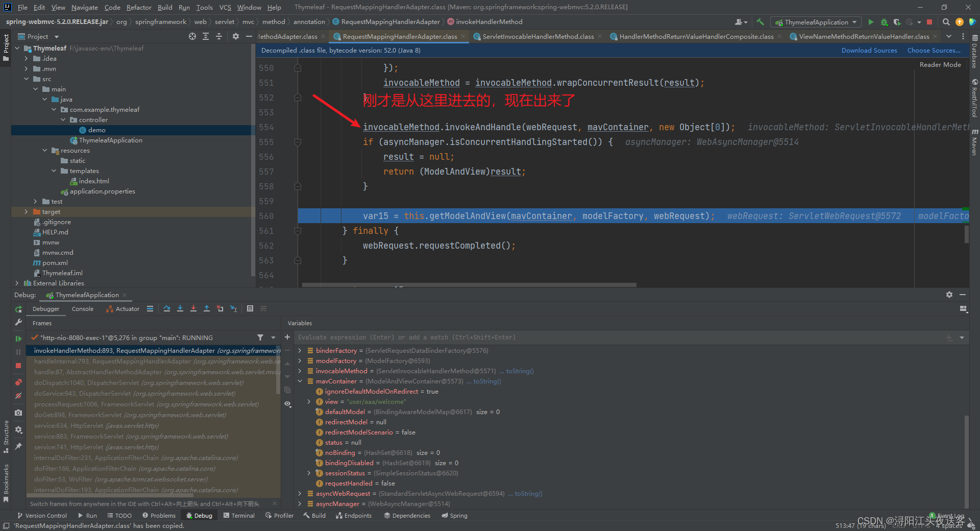Click the Step Into debugger icon
Image resolution: width=980 pixels, height=531 pixels.
tap(180, 308)
